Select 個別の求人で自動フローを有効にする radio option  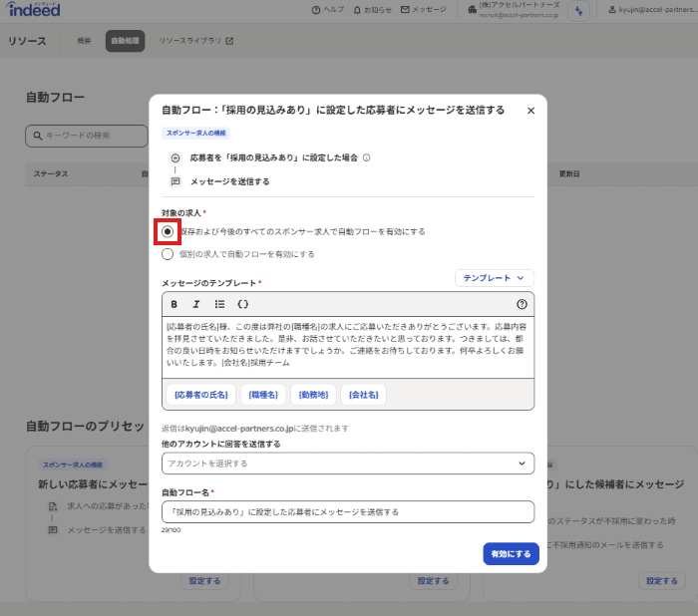pos(168,254)
